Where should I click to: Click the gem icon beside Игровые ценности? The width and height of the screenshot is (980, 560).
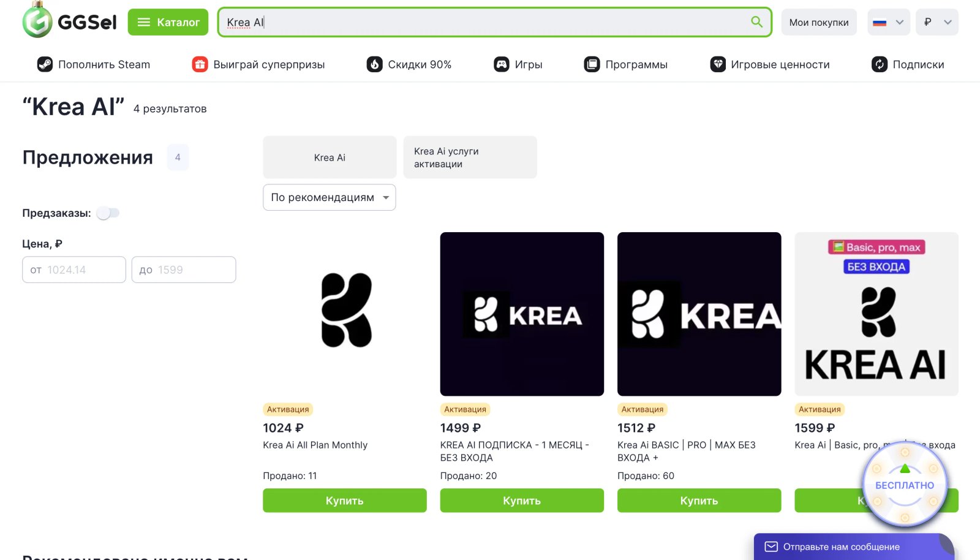(718, 64)
